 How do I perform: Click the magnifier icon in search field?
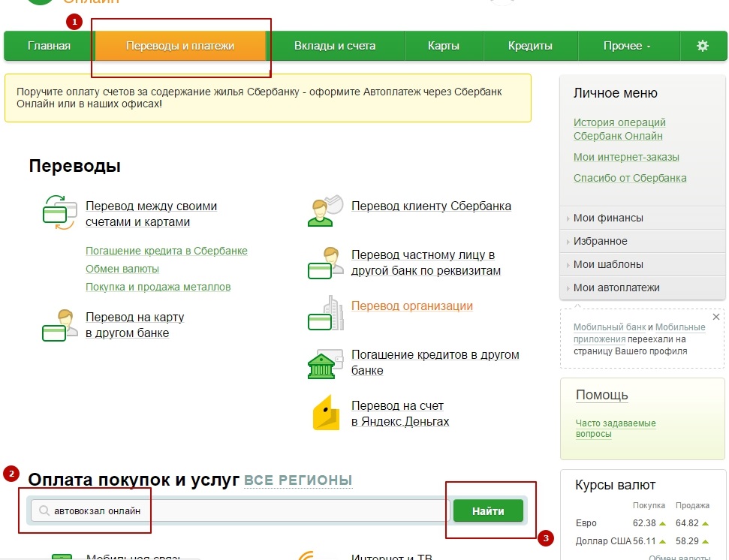tap(44, 510)
